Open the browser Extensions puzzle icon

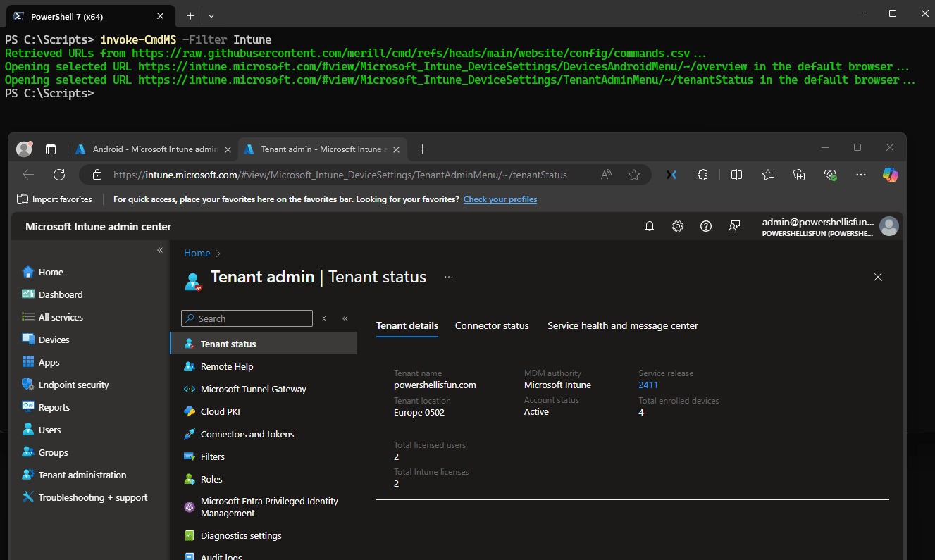(702, 175)
